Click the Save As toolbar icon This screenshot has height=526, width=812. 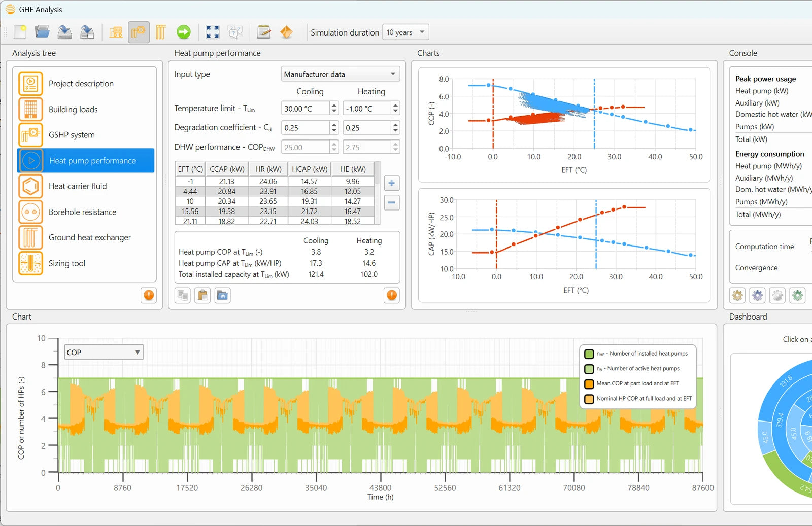[x=87, y=32]
